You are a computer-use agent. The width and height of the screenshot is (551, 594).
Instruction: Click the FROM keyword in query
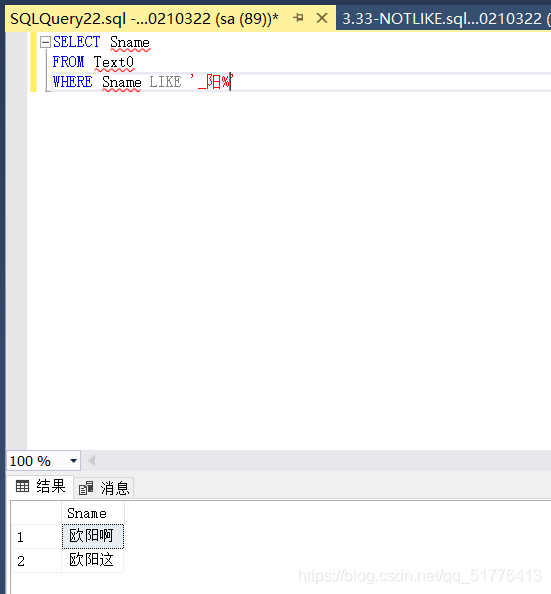pyautogui.click(x=68, y=62)
